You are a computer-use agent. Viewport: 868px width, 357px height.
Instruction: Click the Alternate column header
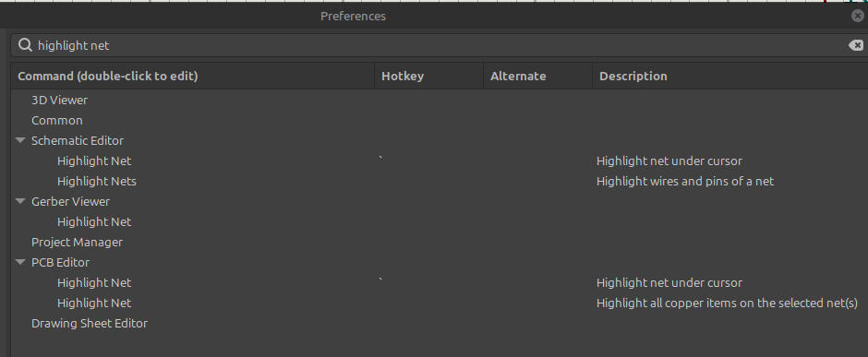click(537, 76)
